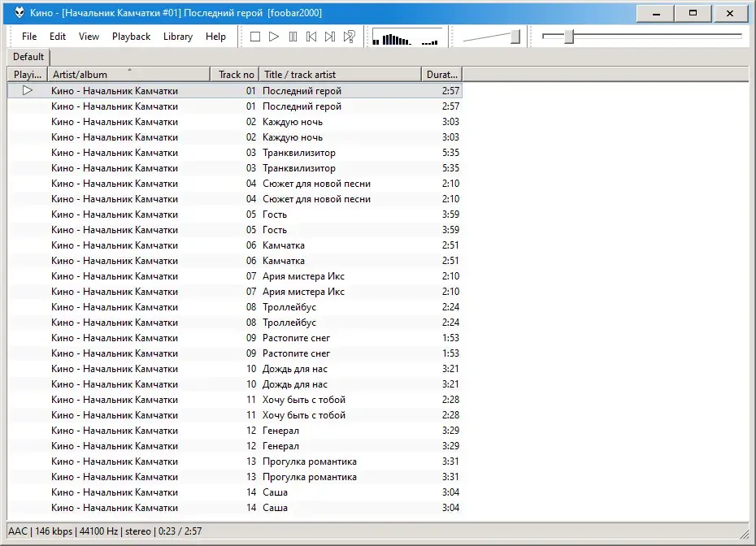The width and height of the screenshot is (756, 546).
Task: Select the second Генерал track
Action: click(235, 445)
